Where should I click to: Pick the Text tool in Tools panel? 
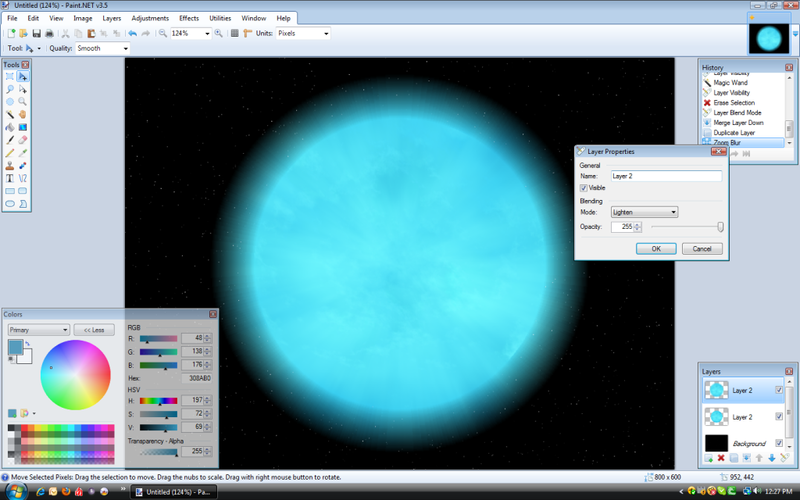click(x=10, y=177)
